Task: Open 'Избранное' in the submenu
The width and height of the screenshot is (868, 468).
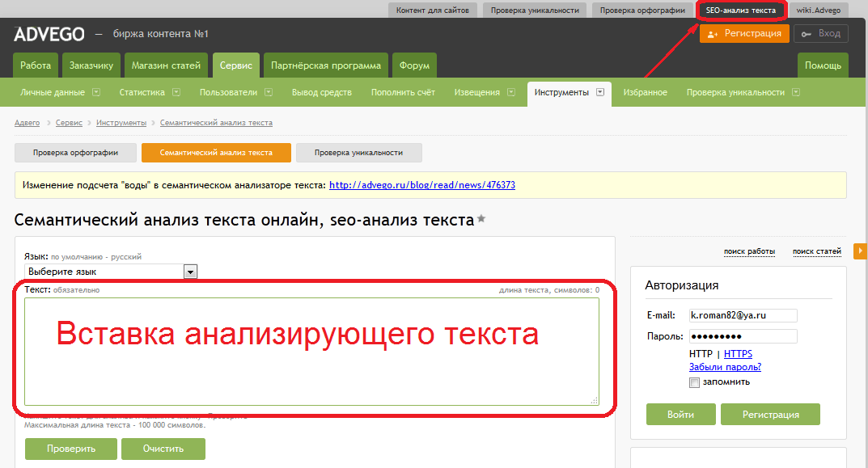Action: click(646, 92)
